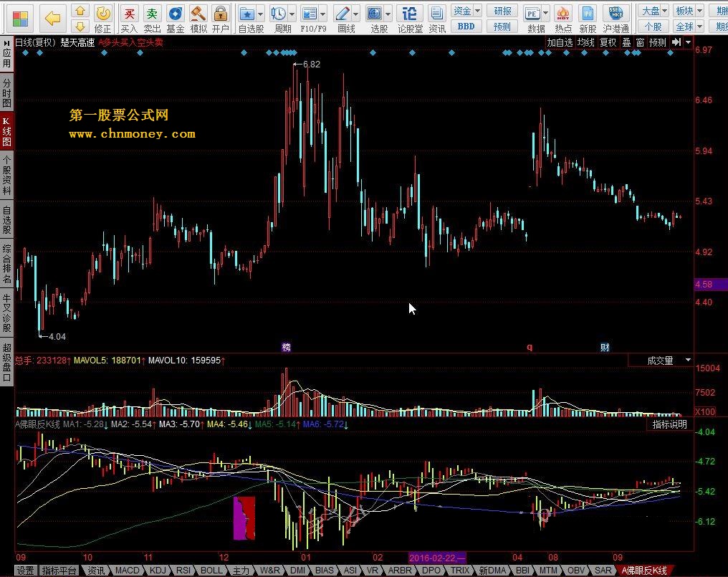
Task: Click the 设置 settings button
Action: (26, 571)
